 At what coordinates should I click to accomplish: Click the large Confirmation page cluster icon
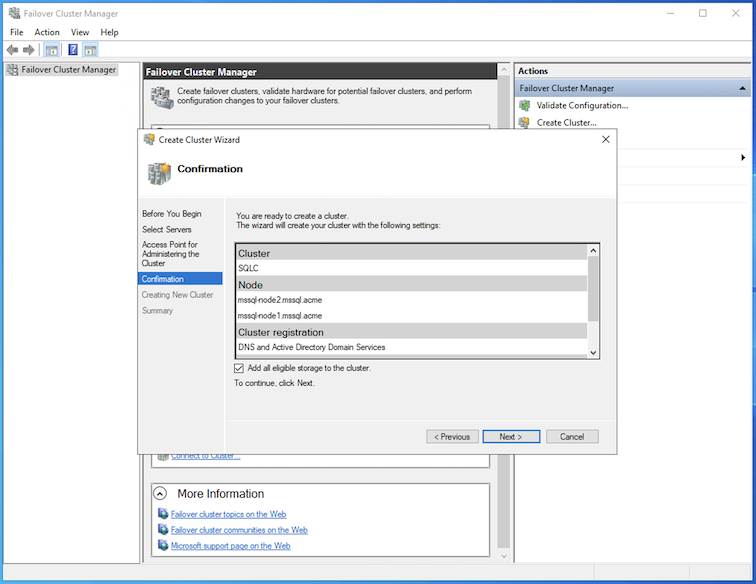160,174
